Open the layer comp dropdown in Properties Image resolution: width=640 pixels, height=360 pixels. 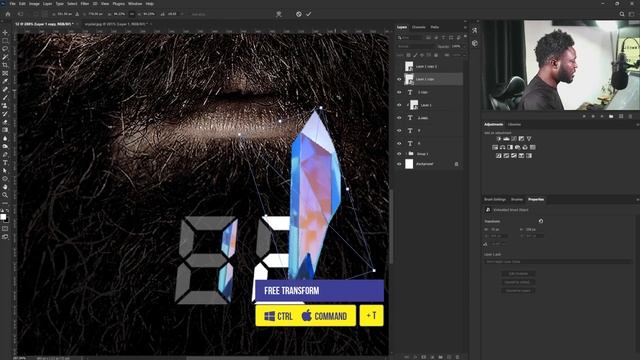(557, 262)
